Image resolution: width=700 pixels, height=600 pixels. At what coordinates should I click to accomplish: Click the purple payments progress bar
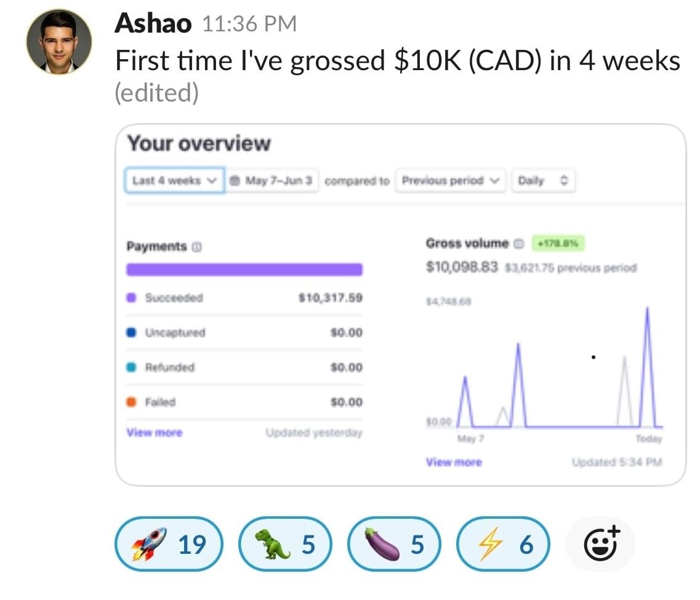point(244,270)
